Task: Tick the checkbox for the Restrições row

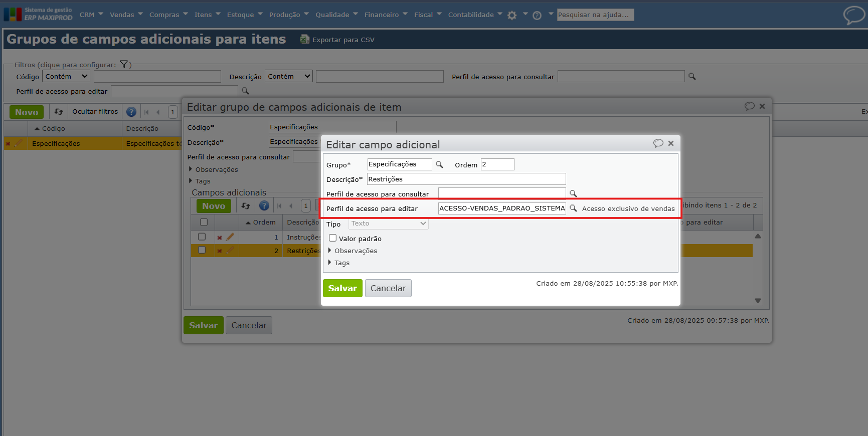Action: click(x=202, y=250)
